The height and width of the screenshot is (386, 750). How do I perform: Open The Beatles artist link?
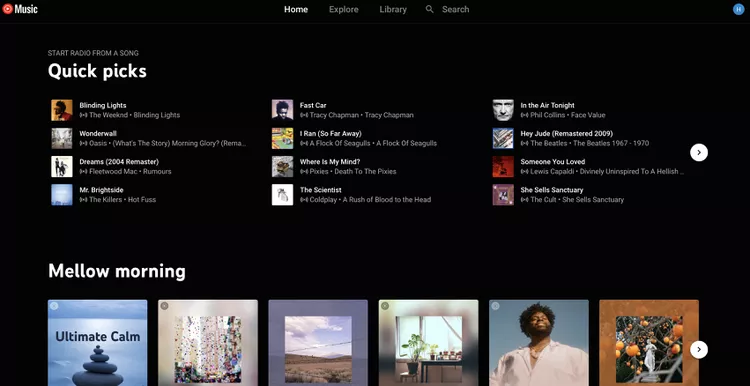[x=549, y=143]
